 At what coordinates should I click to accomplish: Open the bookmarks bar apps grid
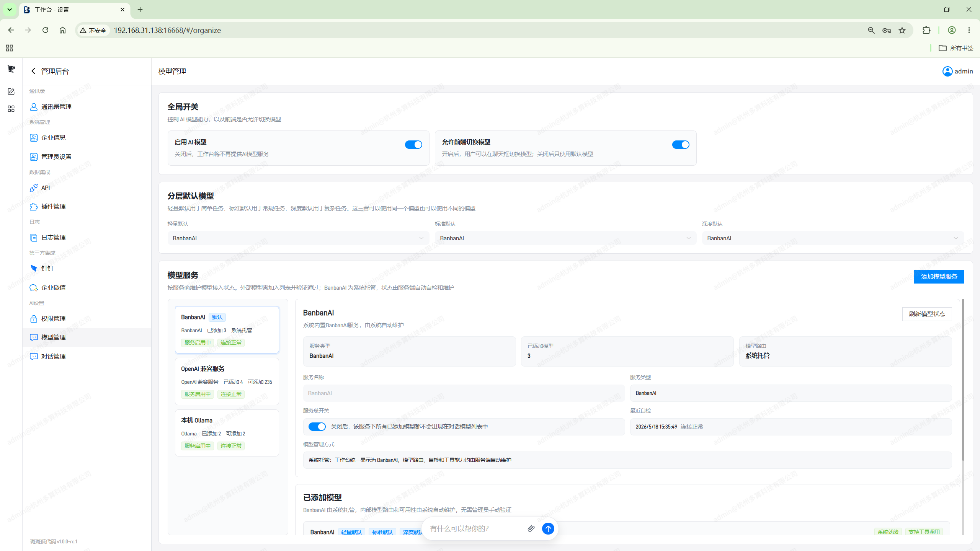pos(10,48)
